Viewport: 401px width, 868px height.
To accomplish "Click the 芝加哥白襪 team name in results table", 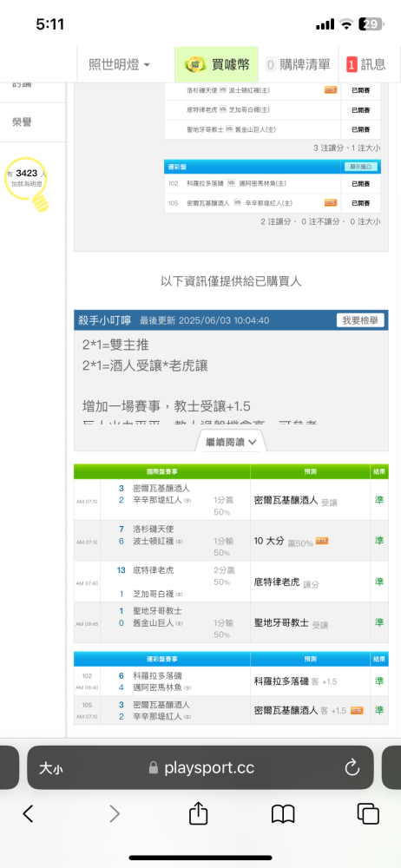I will pos(154,594).
